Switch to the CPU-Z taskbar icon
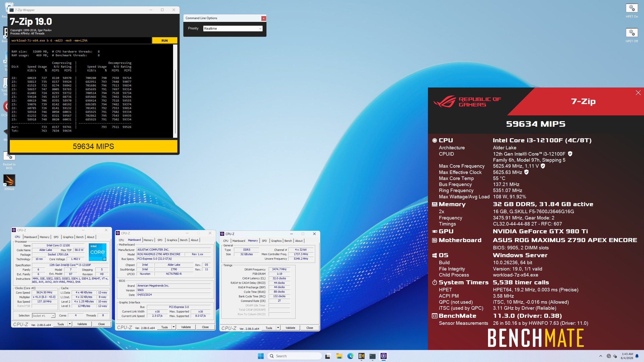The image size is (644, 362). 384,356
